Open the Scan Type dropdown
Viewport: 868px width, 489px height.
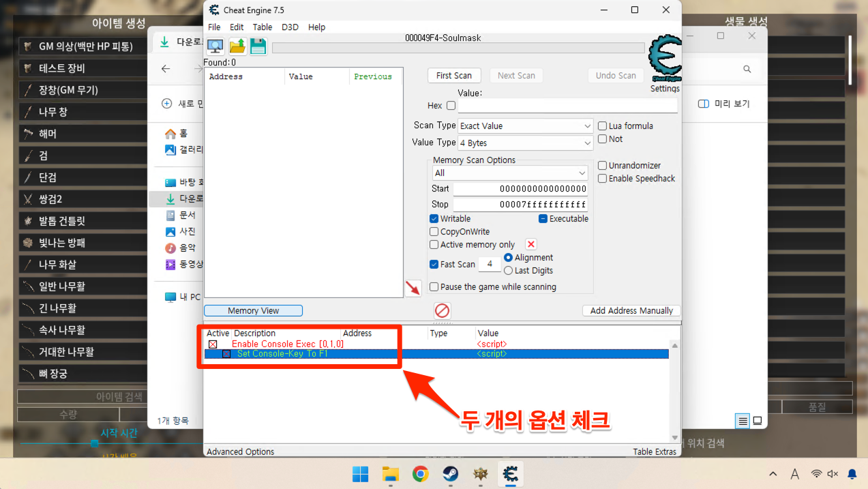pos(525,126)
